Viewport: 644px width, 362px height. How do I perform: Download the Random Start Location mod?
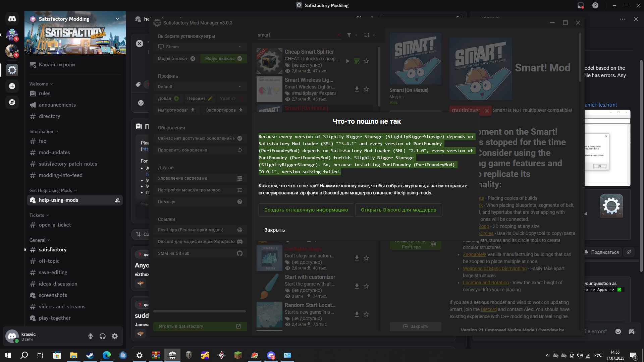357,314
